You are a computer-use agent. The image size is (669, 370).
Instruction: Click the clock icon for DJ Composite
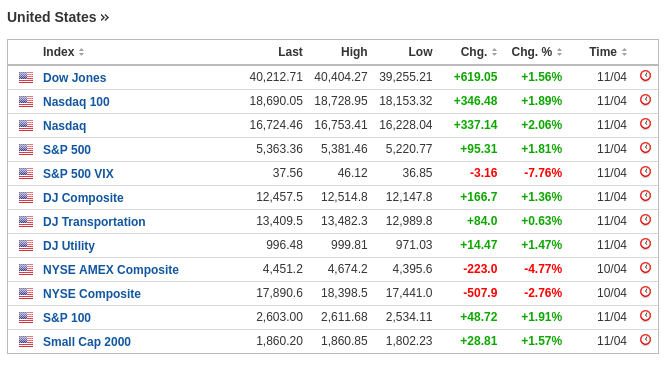[646, 195]
